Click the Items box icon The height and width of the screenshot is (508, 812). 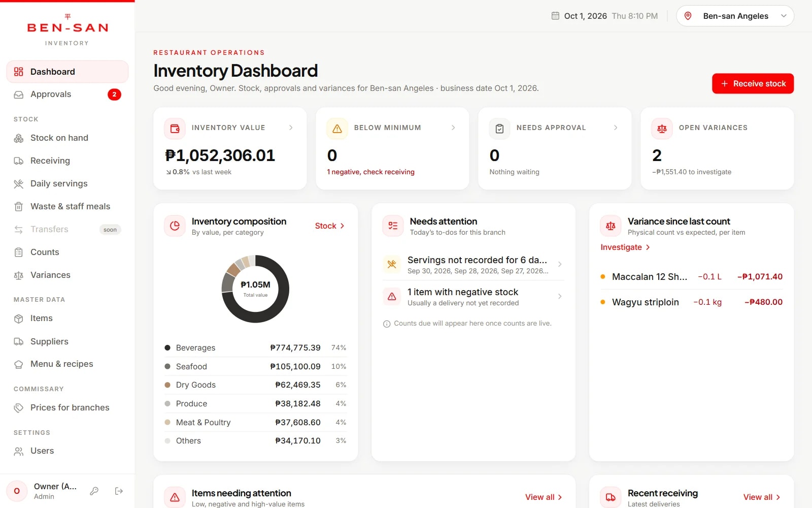tap(19, 319)
